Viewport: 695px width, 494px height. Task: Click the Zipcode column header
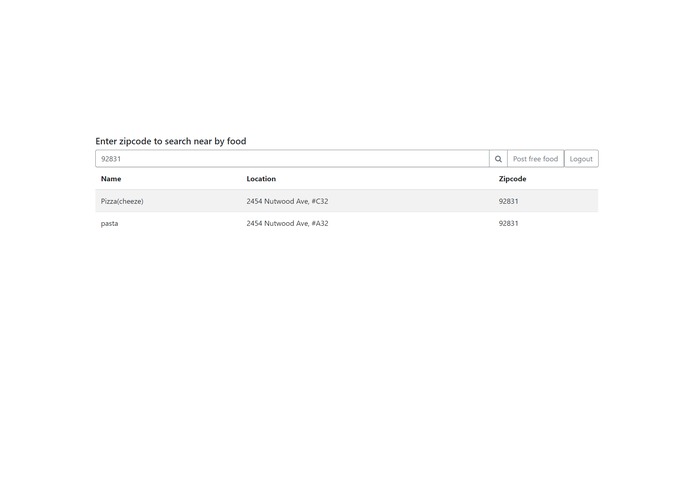click(x=512, y=179)
